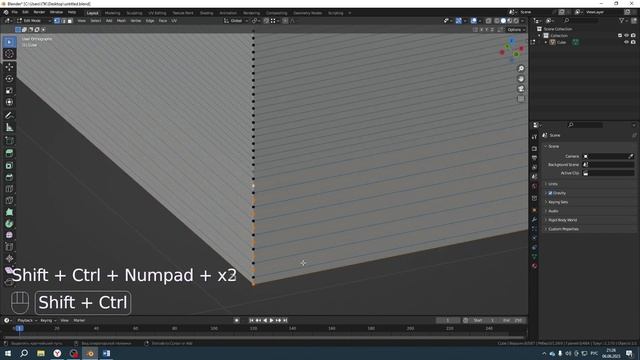This screenshot has height=360, width=640.
Task: Switch to the Modeling workspace tab
Action: (112, 13)
